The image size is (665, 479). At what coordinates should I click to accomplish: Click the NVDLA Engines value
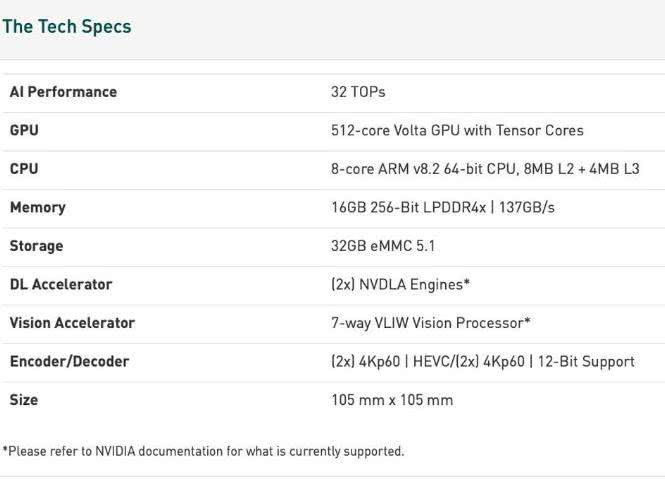pyautogui.click(x=400, y=285)
